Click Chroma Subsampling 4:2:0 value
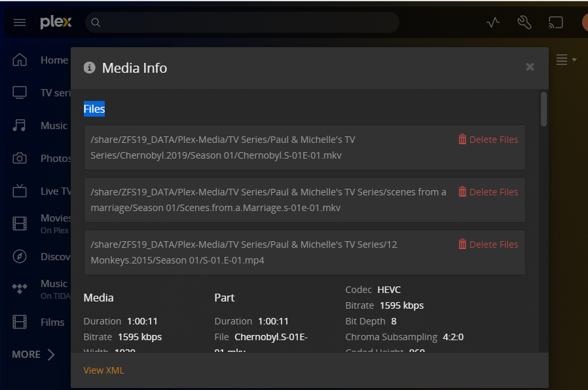 tap(453, 337)
